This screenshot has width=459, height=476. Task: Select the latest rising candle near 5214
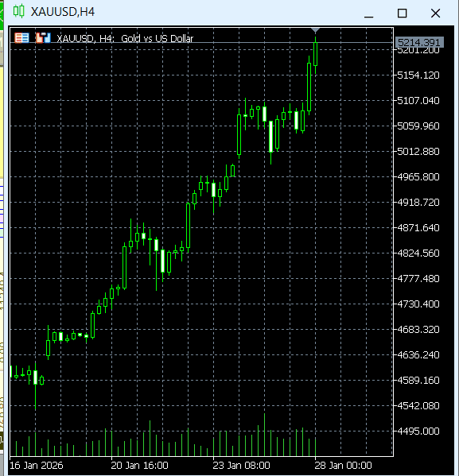click(x=316, y=54)
